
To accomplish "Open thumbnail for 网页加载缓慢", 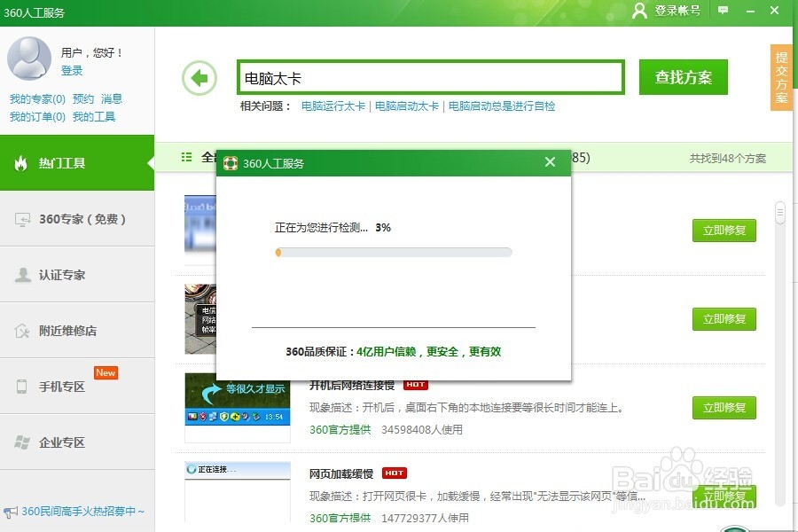I will pos(238,492).
